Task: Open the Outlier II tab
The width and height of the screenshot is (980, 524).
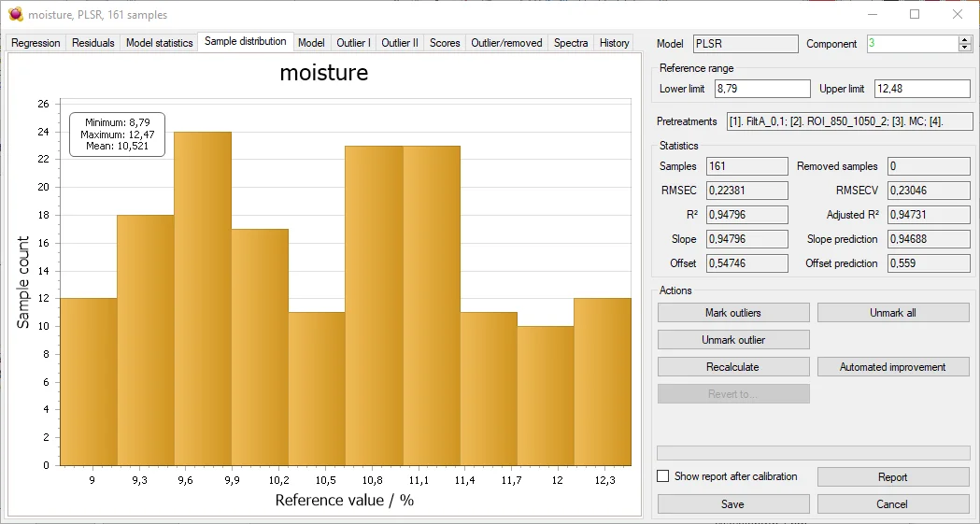Action: point(400,43)
